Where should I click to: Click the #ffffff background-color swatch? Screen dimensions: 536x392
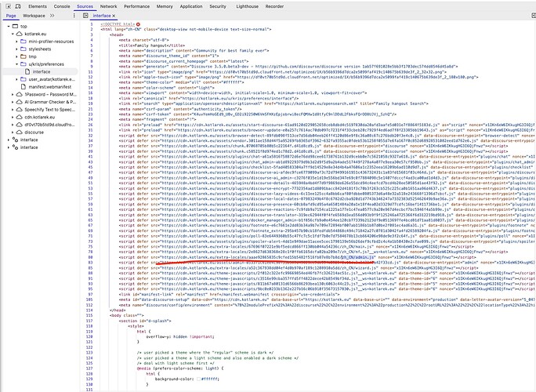(198, 379)
